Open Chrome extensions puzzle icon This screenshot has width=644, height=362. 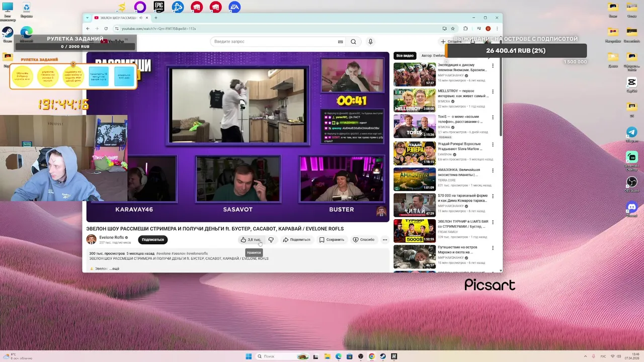465,29
